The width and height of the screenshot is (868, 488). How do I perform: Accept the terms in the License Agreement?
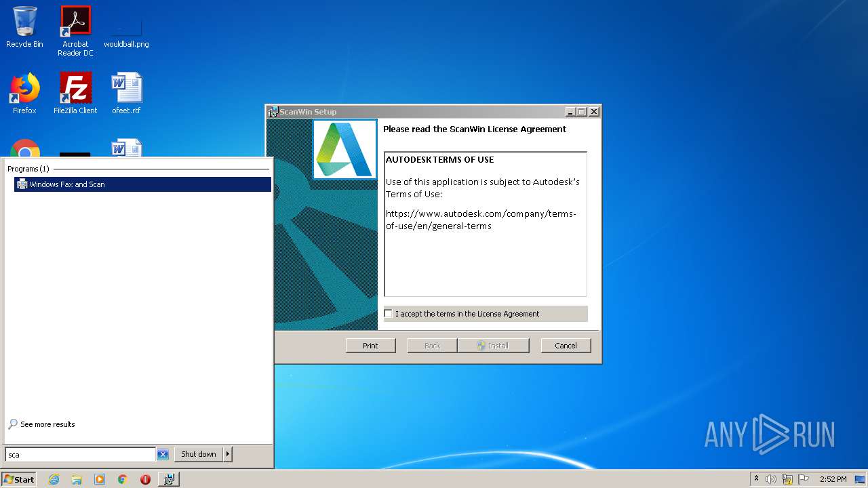pyautogui.click(x=388, y=314)
